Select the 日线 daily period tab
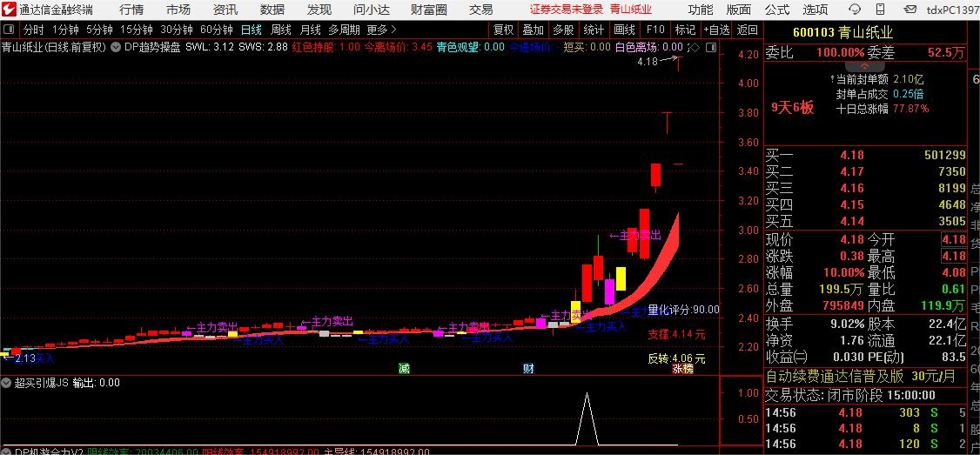Image resolution: width=980 pixels, height=455 pixels. tap(252, 30)
